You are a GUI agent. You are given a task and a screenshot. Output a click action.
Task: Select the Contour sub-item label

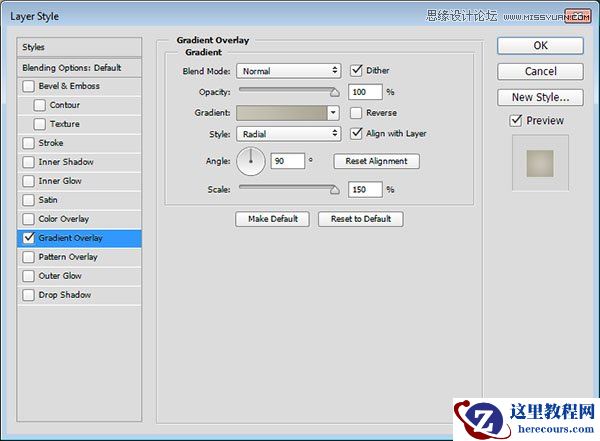click(x=65, y=105)
